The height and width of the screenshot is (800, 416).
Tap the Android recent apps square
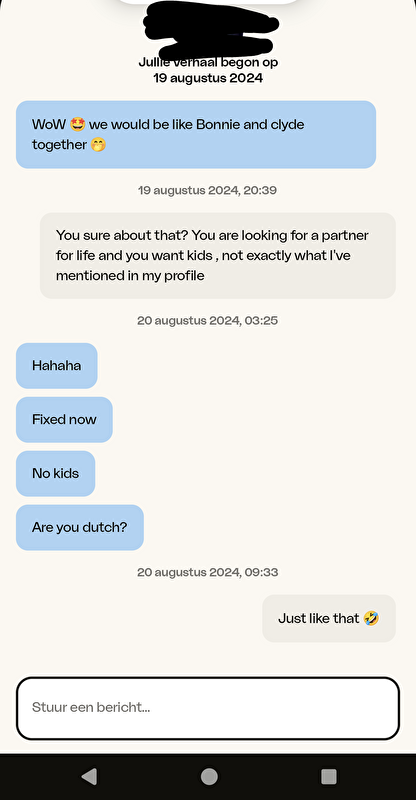[x=329, y=777]
